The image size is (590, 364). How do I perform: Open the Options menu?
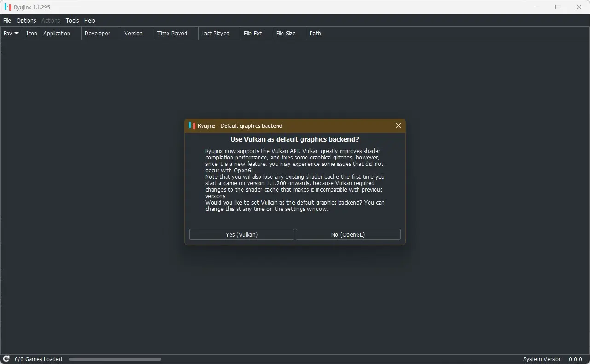(x=26, y=20)
